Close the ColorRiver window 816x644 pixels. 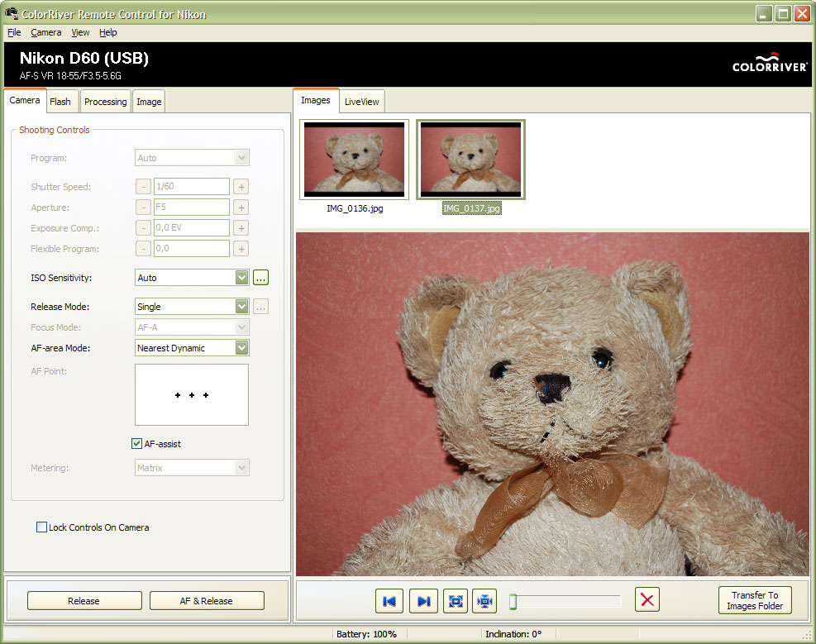[x=802, y=13]
